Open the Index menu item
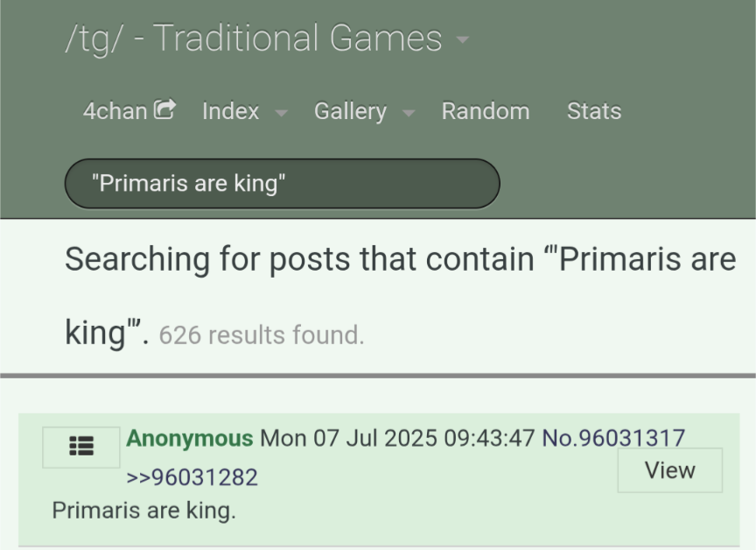The height and width of the screenshot is (550, 756). (x=230, y=111)
